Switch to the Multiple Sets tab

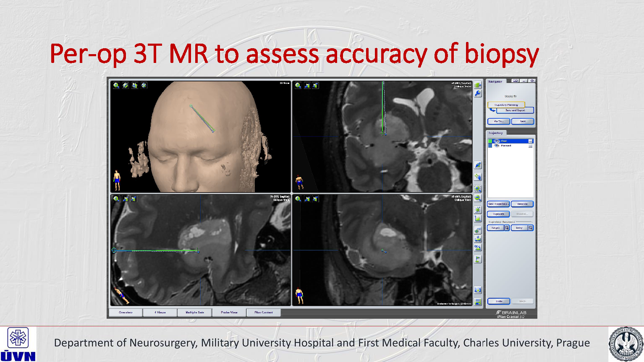195,313
